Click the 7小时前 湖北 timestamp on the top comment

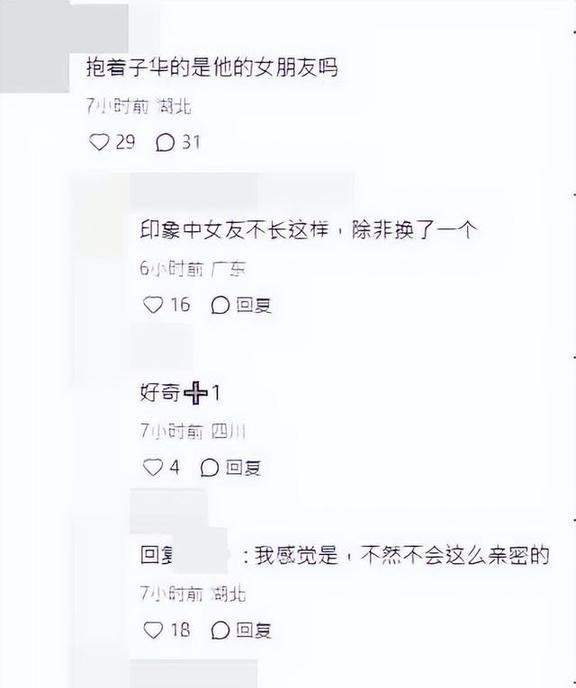pos(139,106)
